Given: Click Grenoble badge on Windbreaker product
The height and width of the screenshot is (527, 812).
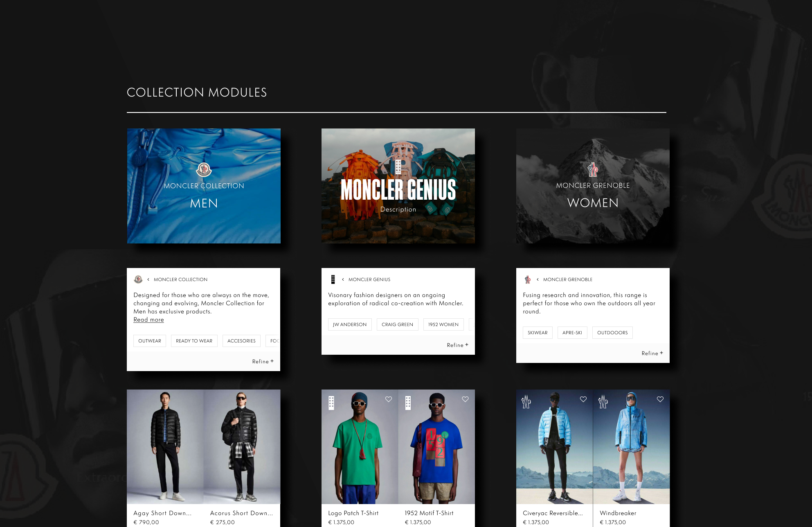Looking at the screenshot, I should [603, 402].
